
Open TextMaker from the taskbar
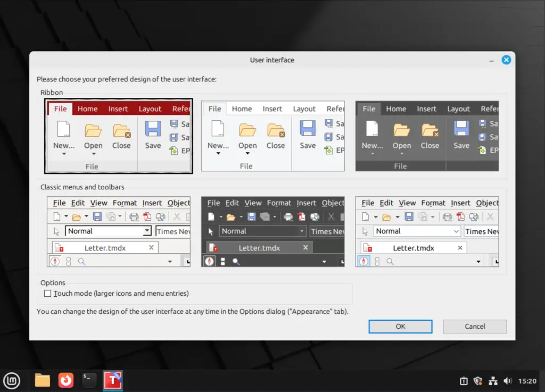112,380
